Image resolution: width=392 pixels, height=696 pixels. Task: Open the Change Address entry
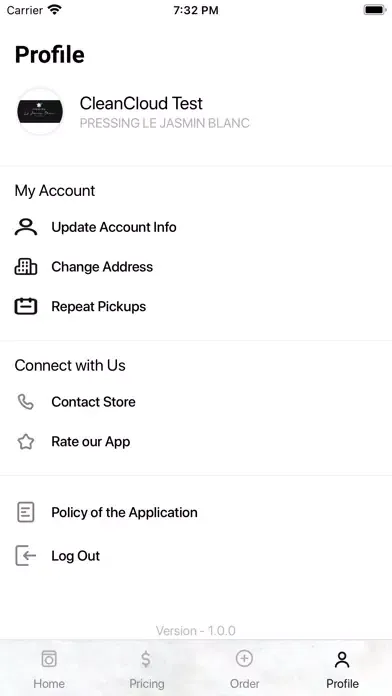click(x=102, y=267)
